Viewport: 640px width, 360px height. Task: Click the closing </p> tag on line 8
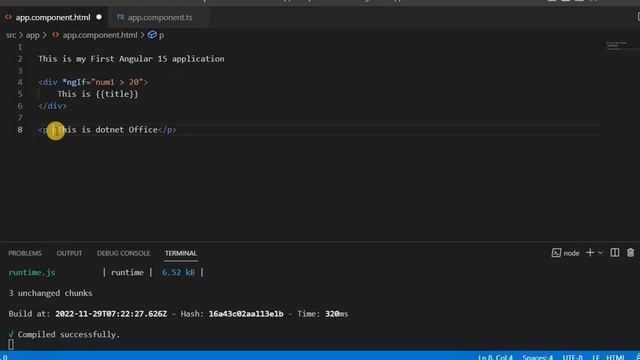167,130
